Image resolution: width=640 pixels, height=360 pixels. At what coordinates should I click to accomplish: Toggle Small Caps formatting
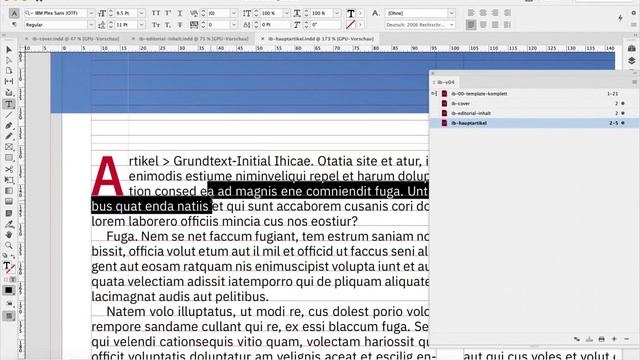[156, 25]
